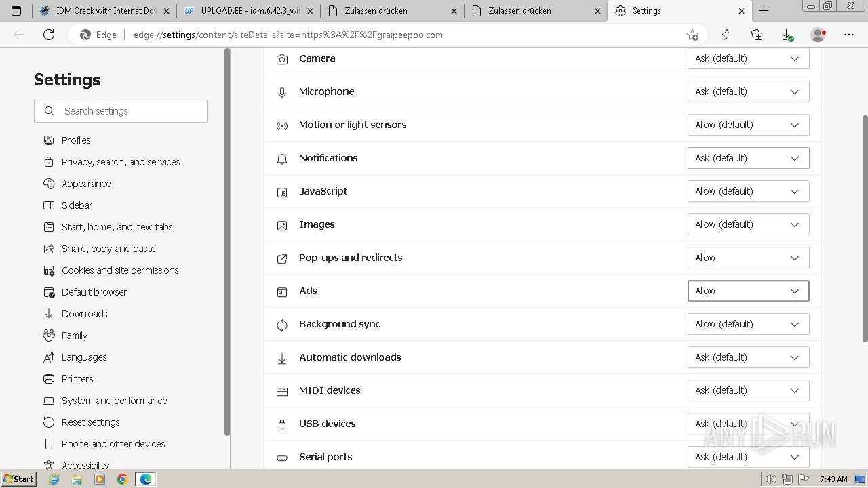Click the Automatic downloads icon
This screenshot has height=488, width=868.
(282, 358)
